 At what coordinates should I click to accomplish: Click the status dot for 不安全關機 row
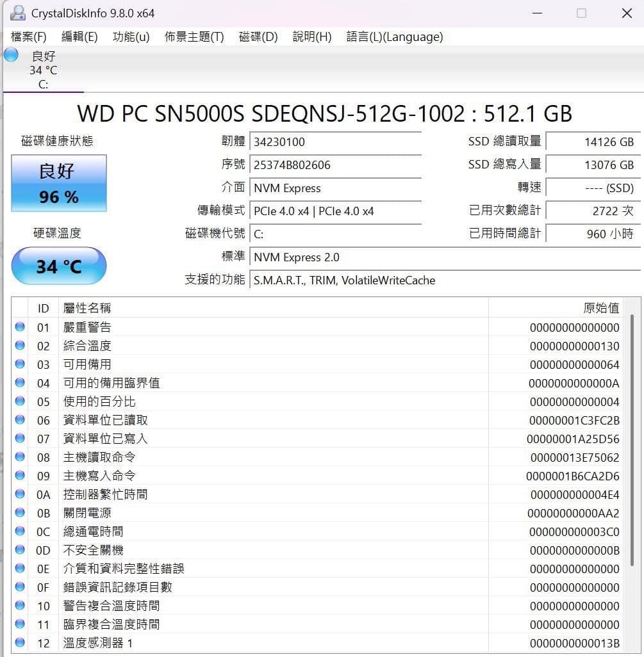20,549
